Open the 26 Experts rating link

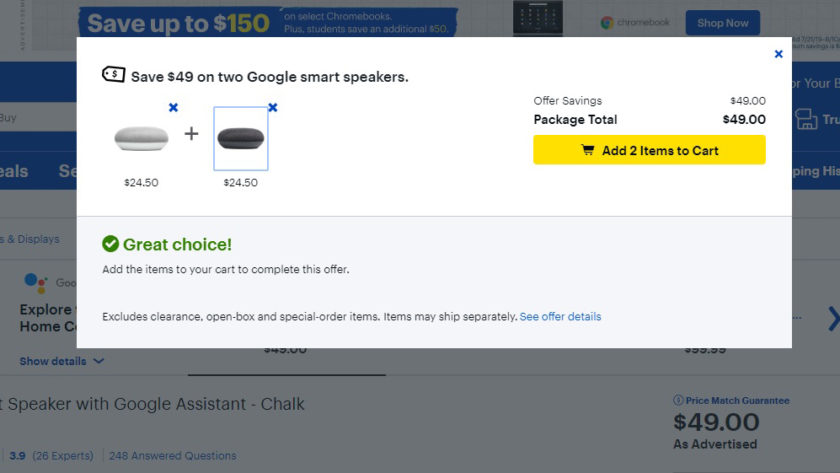pos(63,456)
